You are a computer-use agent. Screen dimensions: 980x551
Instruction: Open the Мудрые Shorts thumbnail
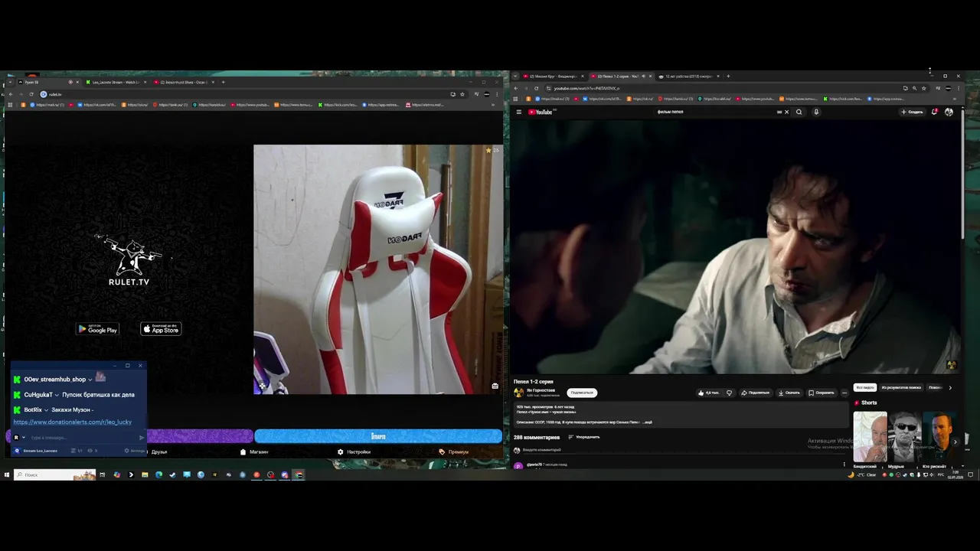[904, 436]
